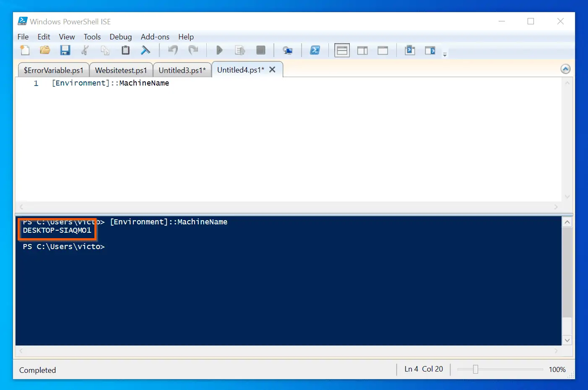Run the script with the green play icon

pos(219,50)
